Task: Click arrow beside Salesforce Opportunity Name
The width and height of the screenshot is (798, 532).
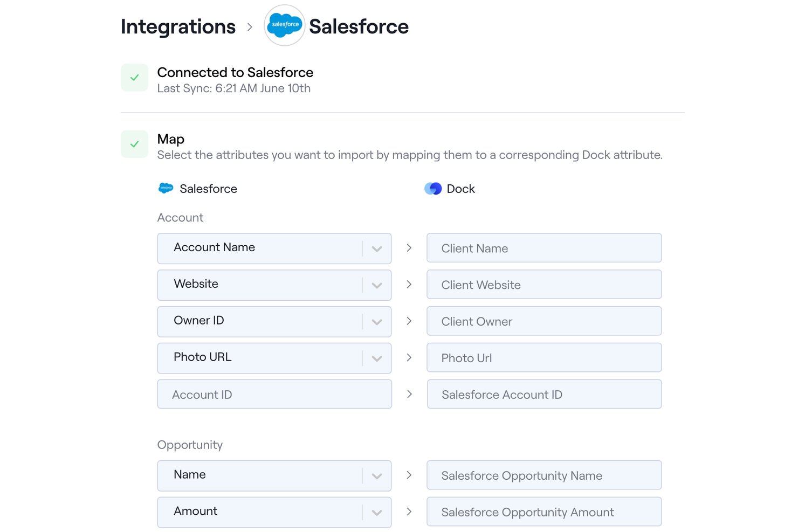Action: pos(409,475)
